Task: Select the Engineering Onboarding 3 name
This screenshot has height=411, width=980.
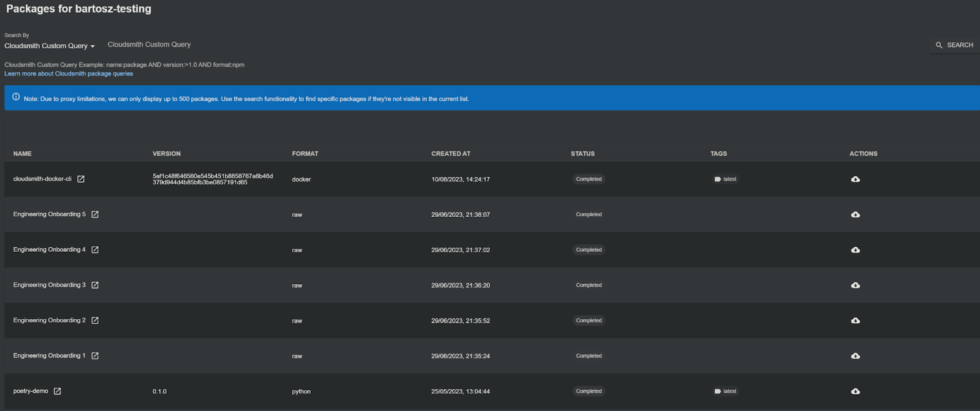Action: (x=50, y=285)
